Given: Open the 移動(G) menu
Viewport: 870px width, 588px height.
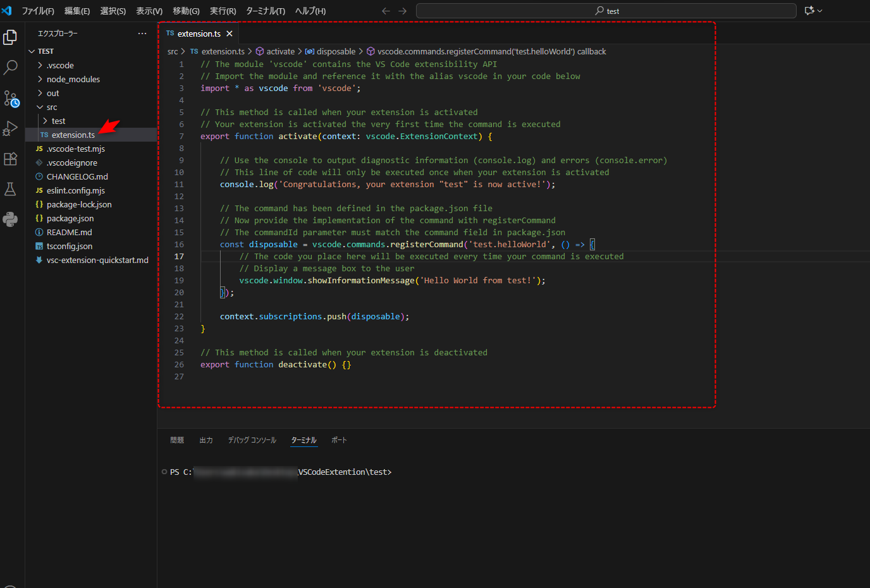Looking at the screenshot, I should point(186,11).
